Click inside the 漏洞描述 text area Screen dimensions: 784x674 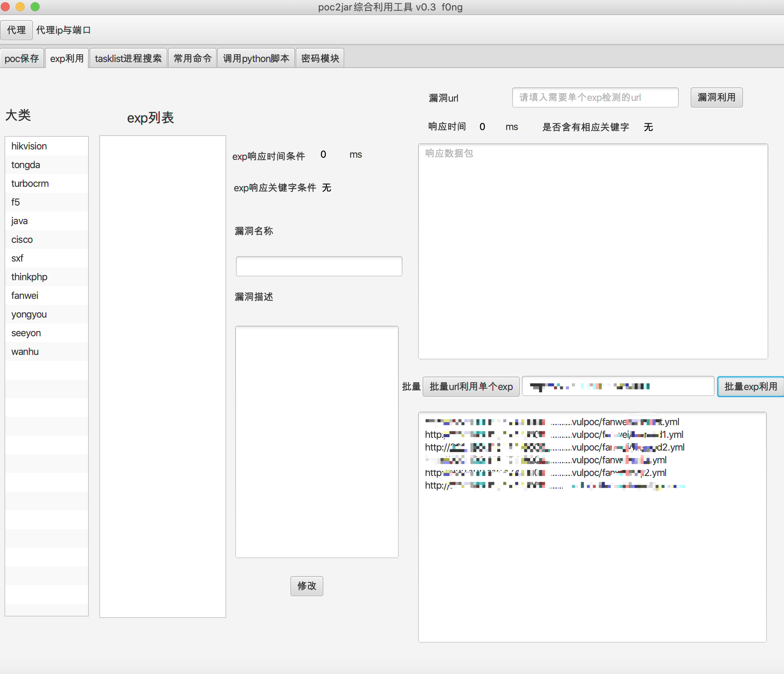point(317,442)
